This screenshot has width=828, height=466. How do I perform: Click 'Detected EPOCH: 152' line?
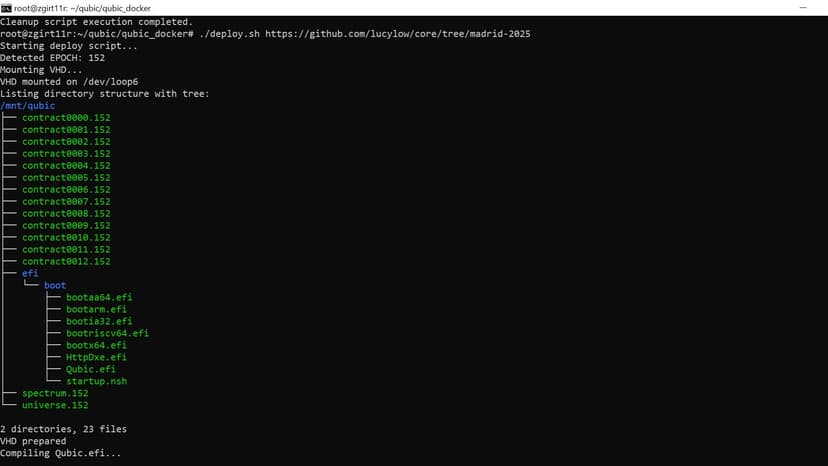point(52,58)
